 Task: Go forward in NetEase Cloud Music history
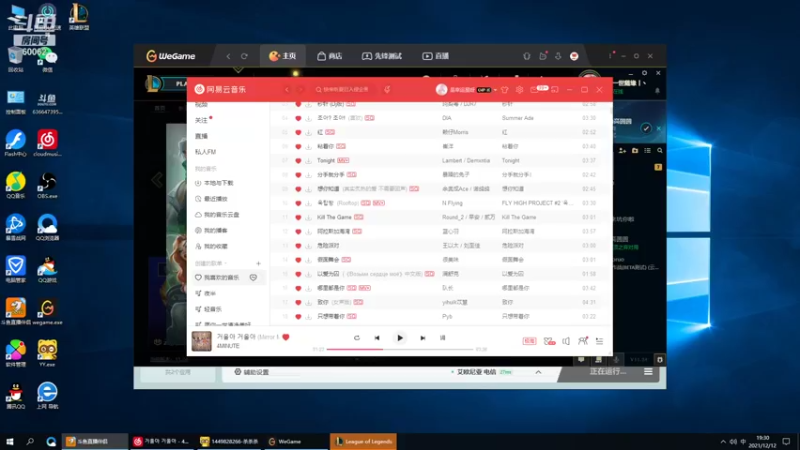[x=301, y=89]
